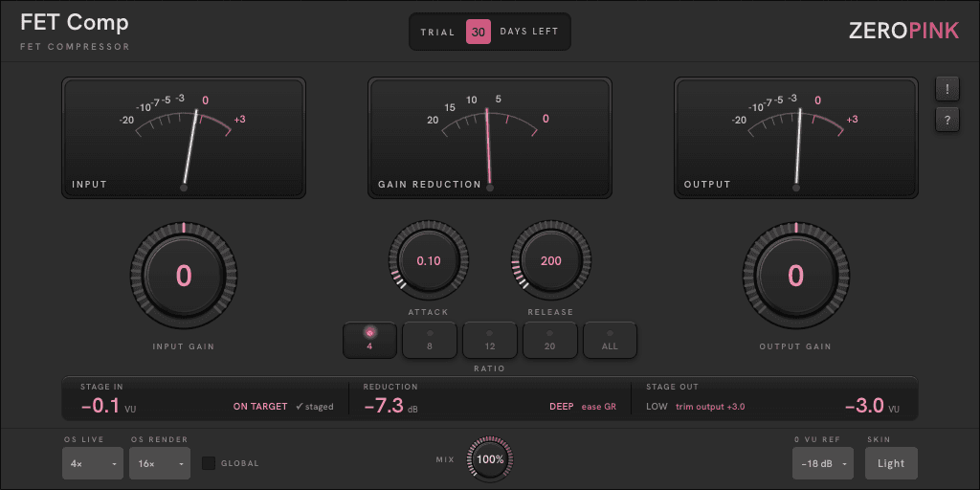Click the DEEP reduction status label
The width and height of the screenshot is (980, 490).
point(561,407)
